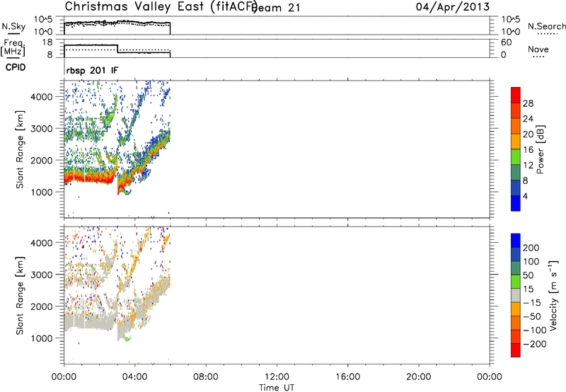Click the 'Time UT' axis title

[x=277, y=388]
